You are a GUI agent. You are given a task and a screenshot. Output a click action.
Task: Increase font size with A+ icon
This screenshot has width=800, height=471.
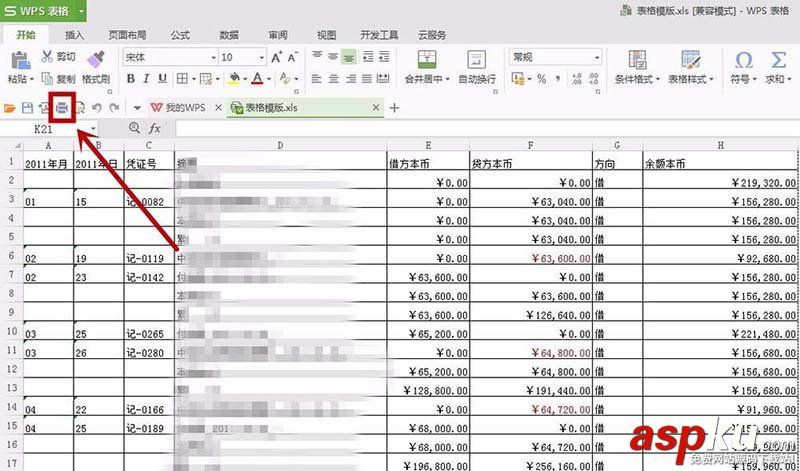tap(277, 57)
